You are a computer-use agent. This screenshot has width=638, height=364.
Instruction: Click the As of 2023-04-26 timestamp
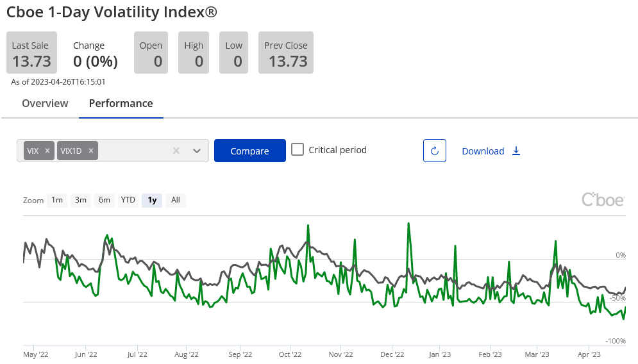point(58,82)
